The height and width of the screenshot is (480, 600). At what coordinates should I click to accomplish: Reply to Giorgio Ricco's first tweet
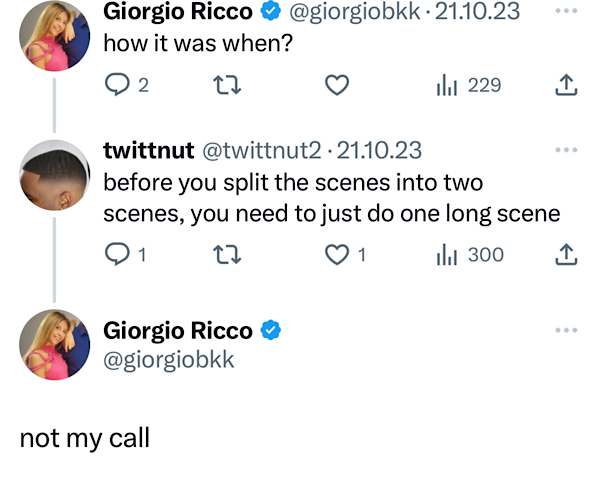tap(118, 86)
